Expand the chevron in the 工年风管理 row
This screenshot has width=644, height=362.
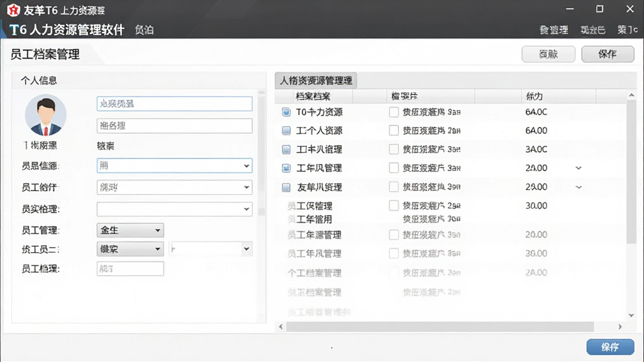(579, 168)
